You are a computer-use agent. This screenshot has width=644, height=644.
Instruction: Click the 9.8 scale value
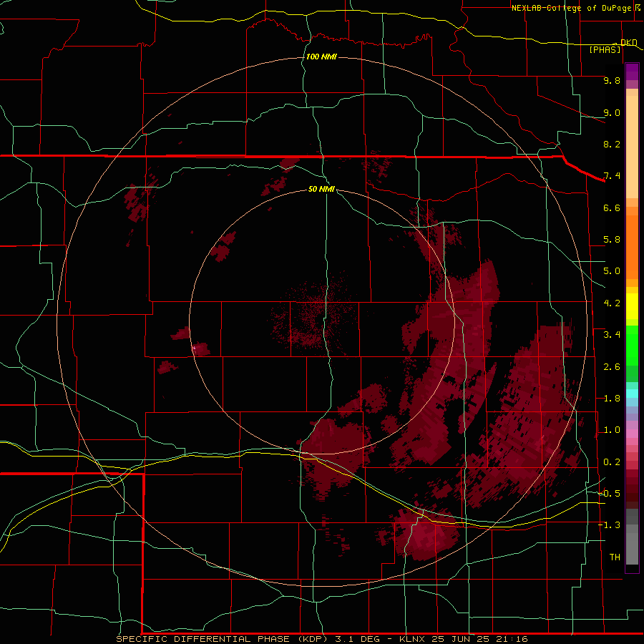pyautogui.click(x=612, y=80)
